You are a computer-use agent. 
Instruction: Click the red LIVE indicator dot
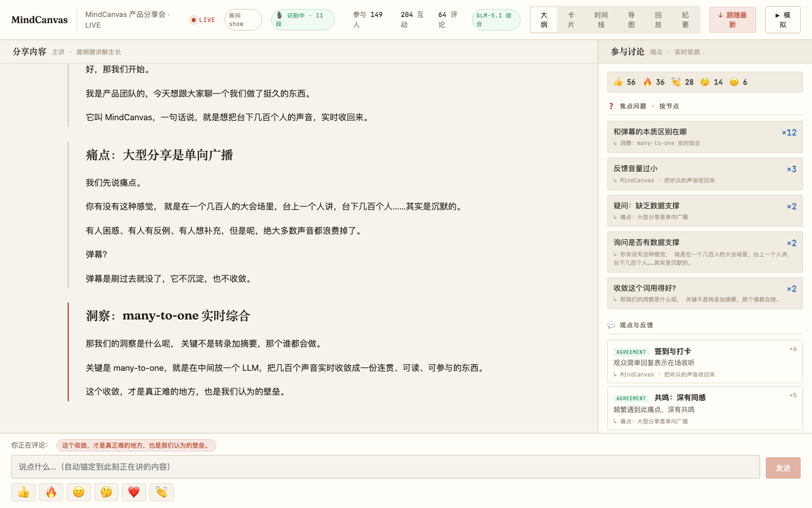click(193, 20)
